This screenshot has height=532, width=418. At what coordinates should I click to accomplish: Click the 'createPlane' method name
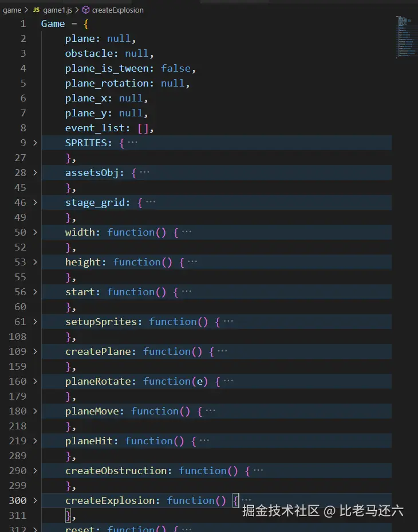click(98, 351)
